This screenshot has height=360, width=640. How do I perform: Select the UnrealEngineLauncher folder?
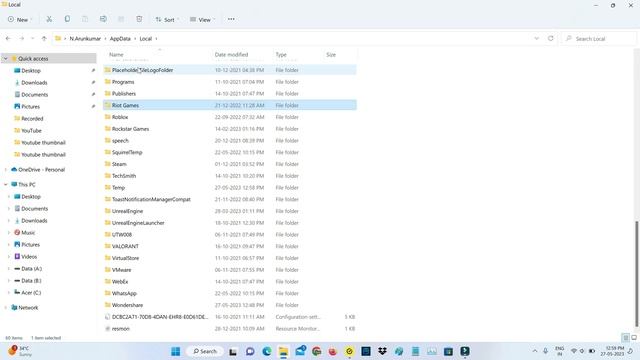click(230, 223)
